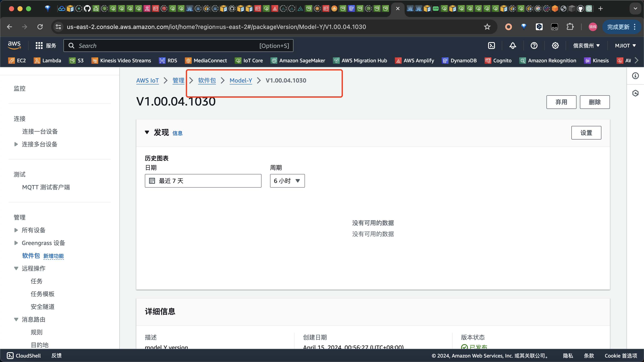This screenshot has width=644, height=362.
Task: Open 任务 under 远程操作
Action: [36, 281]
